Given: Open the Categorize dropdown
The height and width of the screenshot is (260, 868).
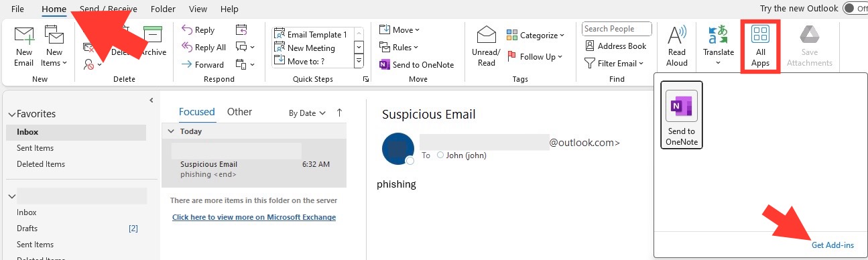Looking at the screenshot, I should point(536,36).
